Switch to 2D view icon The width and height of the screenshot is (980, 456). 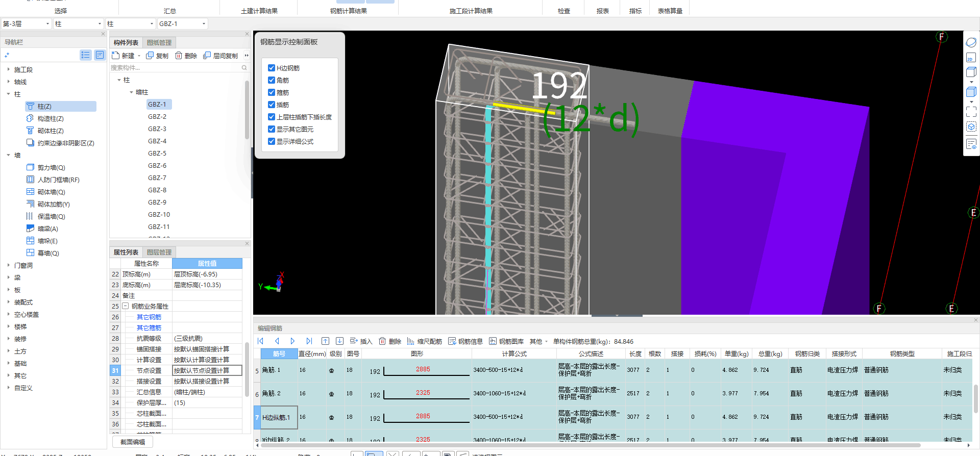pyautogui.click(x=971, y=58)
